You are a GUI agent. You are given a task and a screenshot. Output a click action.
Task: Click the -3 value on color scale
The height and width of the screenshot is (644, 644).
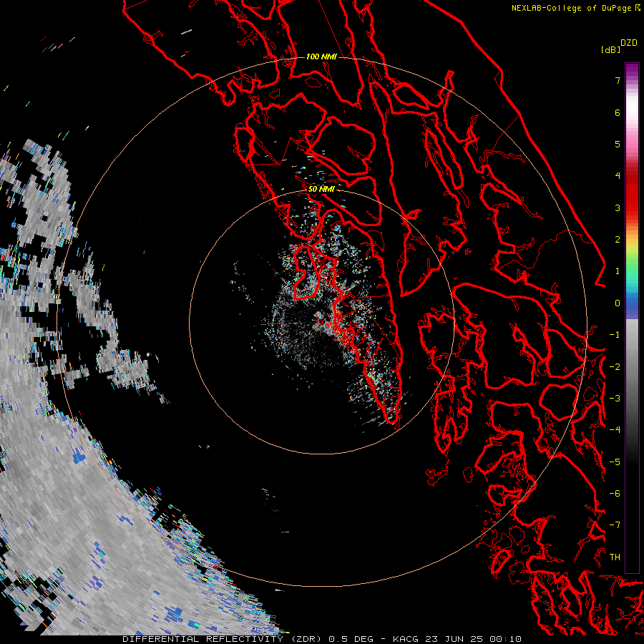[615, 399]
